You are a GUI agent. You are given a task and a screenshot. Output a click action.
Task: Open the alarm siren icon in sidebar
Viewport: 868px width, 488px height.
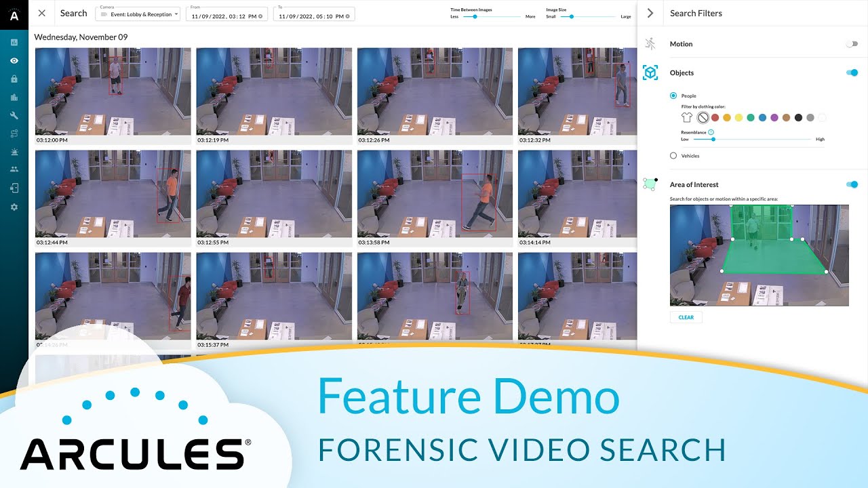pyautogui.click(x=14, y=151)
